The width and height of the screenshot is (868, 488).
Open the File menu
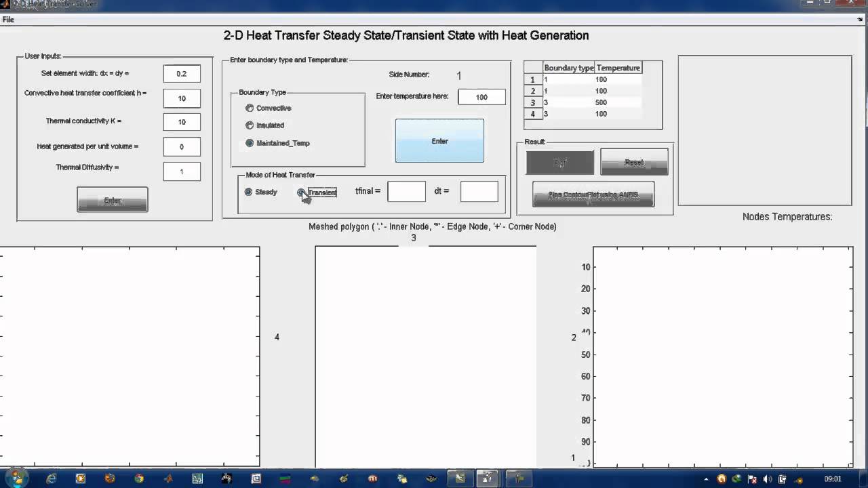click(8, 20)
